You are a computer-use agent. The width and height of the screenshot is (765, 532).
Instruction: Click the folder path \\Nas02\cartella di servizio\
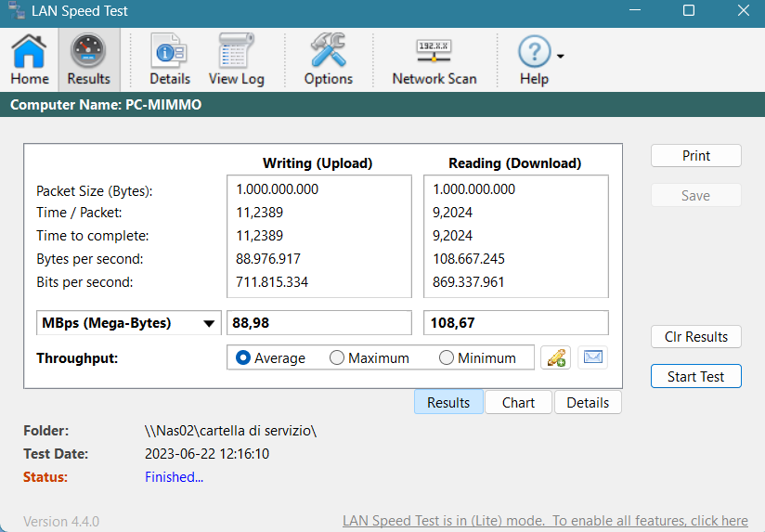click(x=231, y=431)
